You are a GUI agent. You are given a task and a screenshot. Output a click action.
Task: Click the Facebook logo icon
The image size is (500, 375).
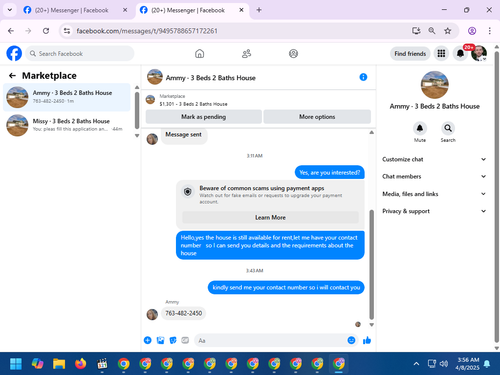pyautogui.click(x=14, y=53)
